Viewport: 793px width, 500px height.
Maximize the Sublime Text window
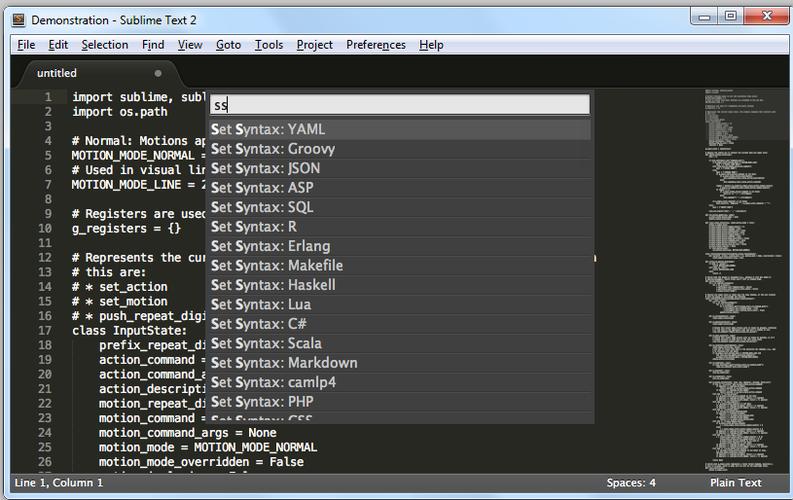[730, 17]
